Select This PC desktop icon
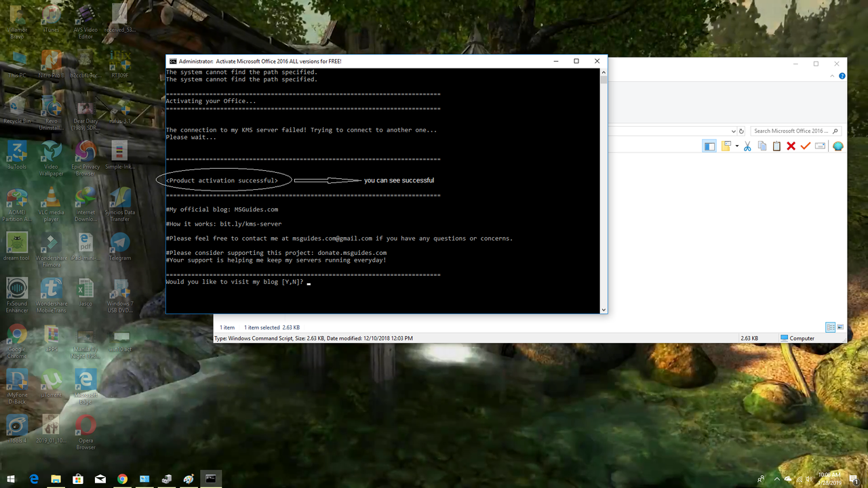 (x=17, y=64)
